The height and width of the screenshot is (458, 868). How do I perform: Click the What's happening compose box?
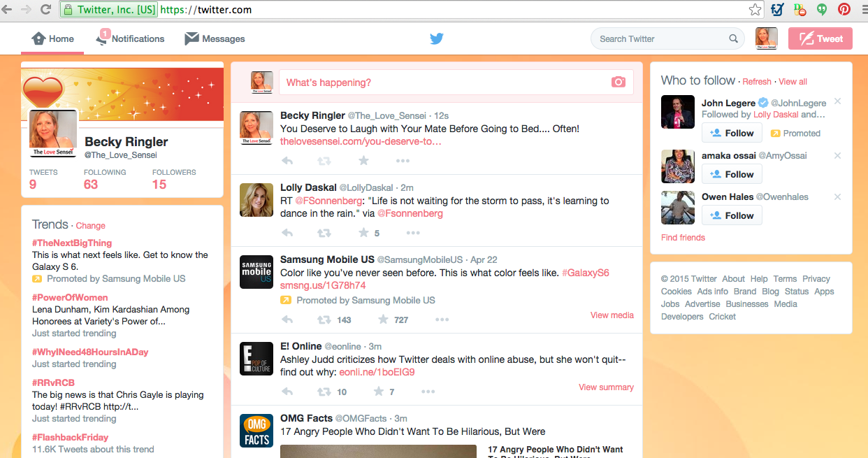[x=456, y=83]
